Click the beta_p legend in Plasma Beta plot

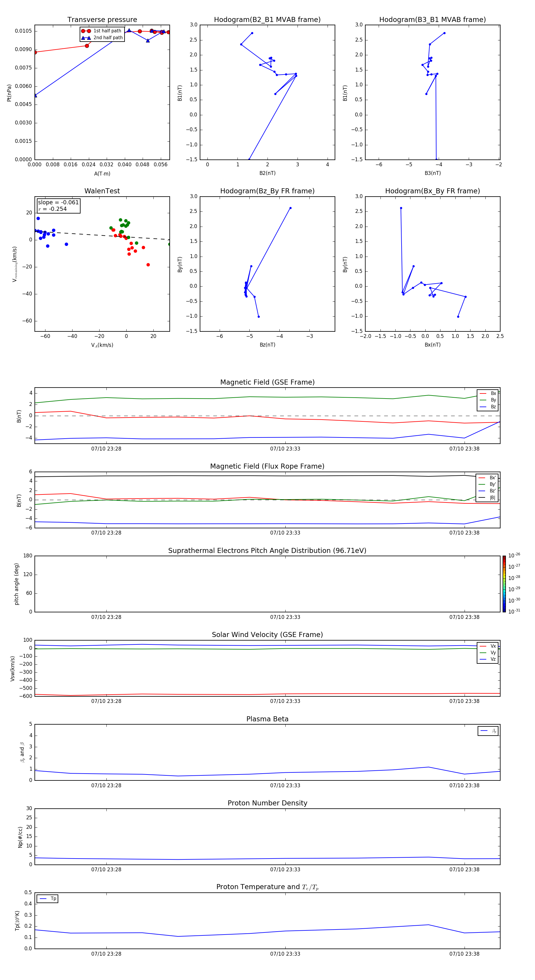coord(488,731)
